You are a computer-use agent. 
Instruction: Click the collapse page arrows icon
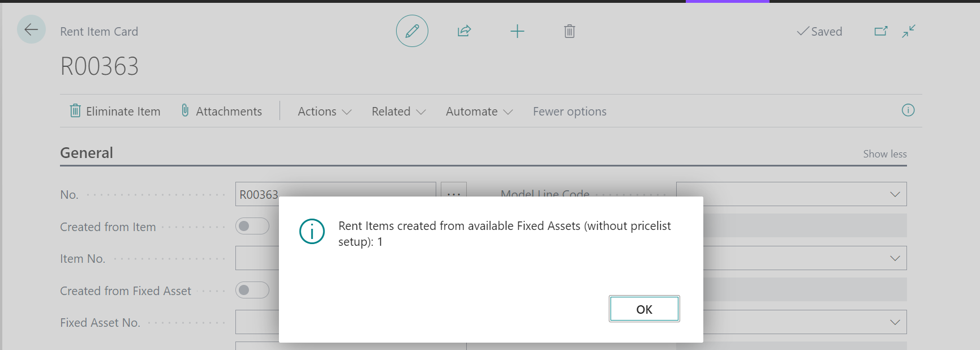pos(909,31)
